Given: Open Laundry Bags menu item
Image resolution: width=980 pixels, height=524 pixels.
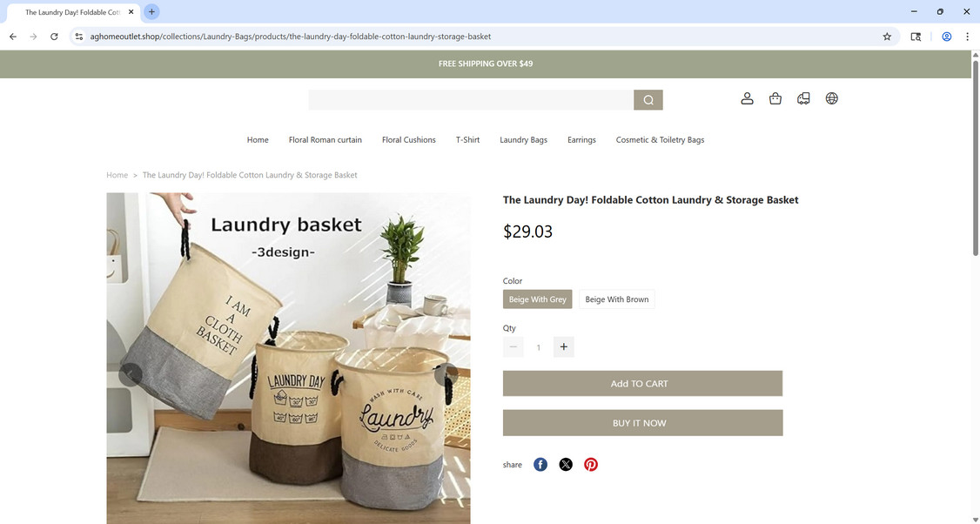Looking at the screenshot, I should [523, 140].
